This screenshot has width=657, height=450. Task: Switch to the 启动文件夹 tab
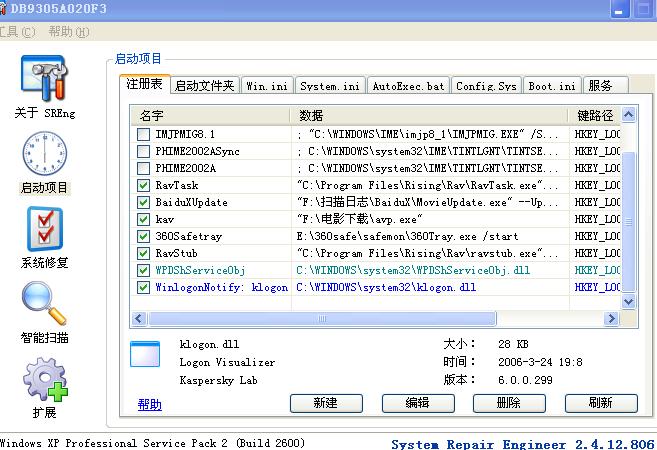205,85
